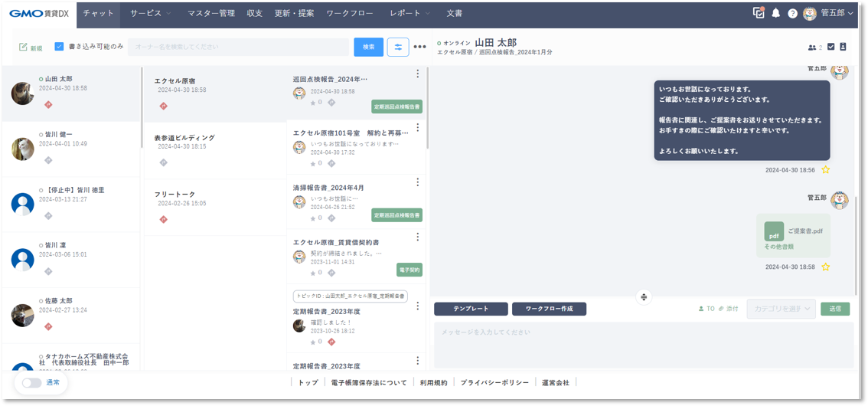The height and width of the screenshot is (406, 868).
Task: Open 文書 menu
Action: (455, 13)
